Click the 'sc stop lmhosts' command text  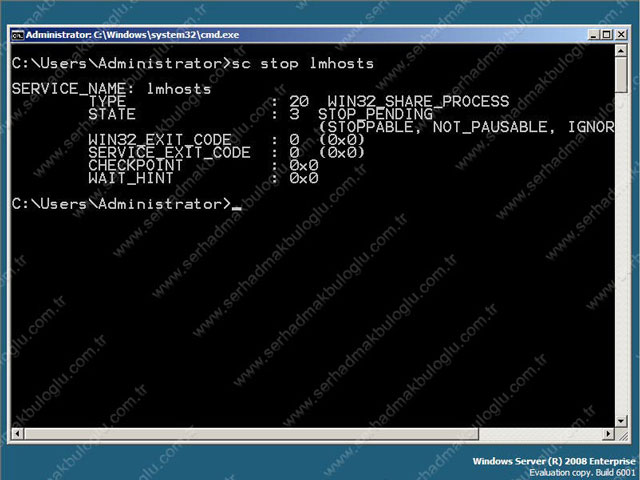pos(302,64)
